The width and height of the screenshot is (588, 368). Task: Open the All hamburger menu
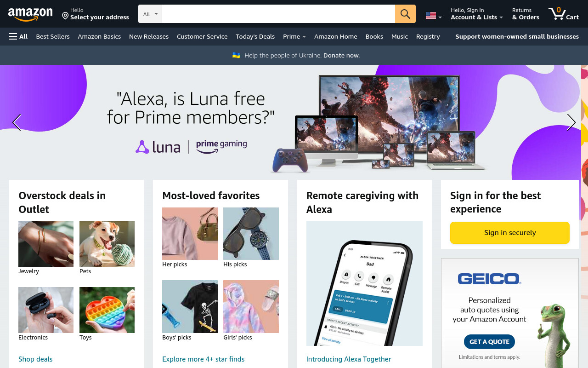tap(18, 36)
